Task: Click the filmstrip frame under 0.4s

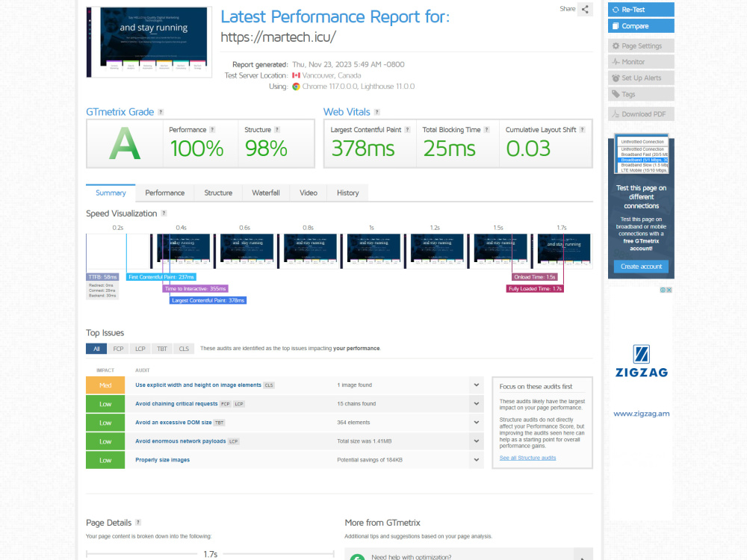Action: click(x=182, y=251)
